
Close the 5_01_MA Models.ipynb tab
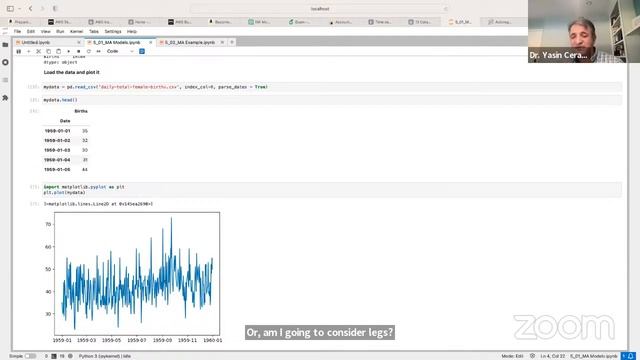(x=151, y=42)
